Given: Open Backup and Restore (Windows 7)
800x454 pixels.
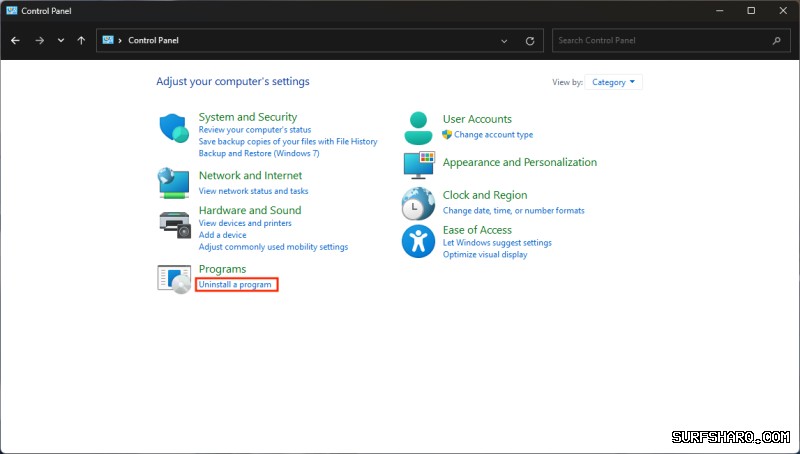Looking at the screenshot, I should (x=258, y=154).
